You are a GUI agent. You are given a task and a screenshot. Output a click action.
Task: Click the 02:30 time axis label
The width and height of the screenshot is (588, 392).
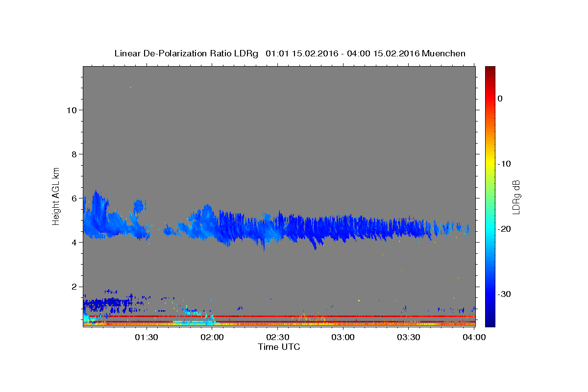(278, 337)
